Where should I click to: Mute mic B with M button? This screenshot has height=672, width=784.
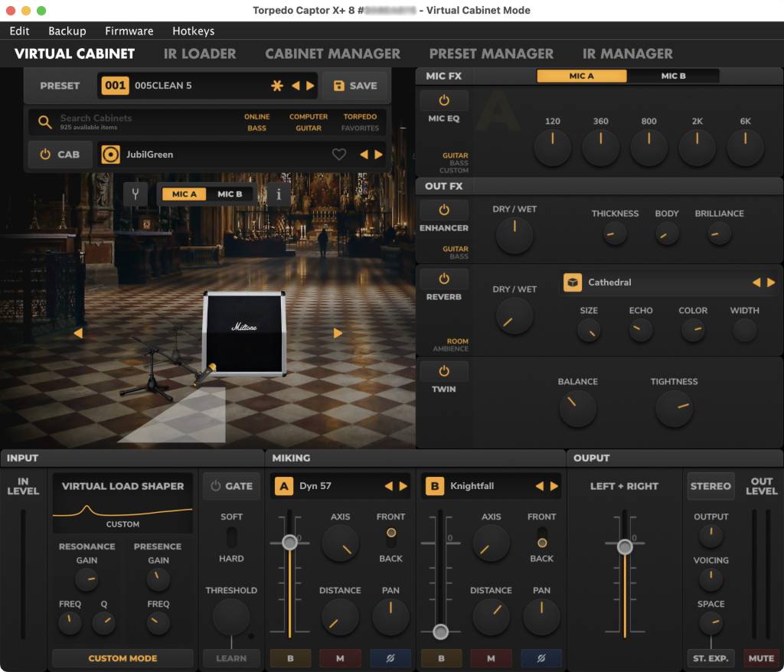tap(491, 658)
